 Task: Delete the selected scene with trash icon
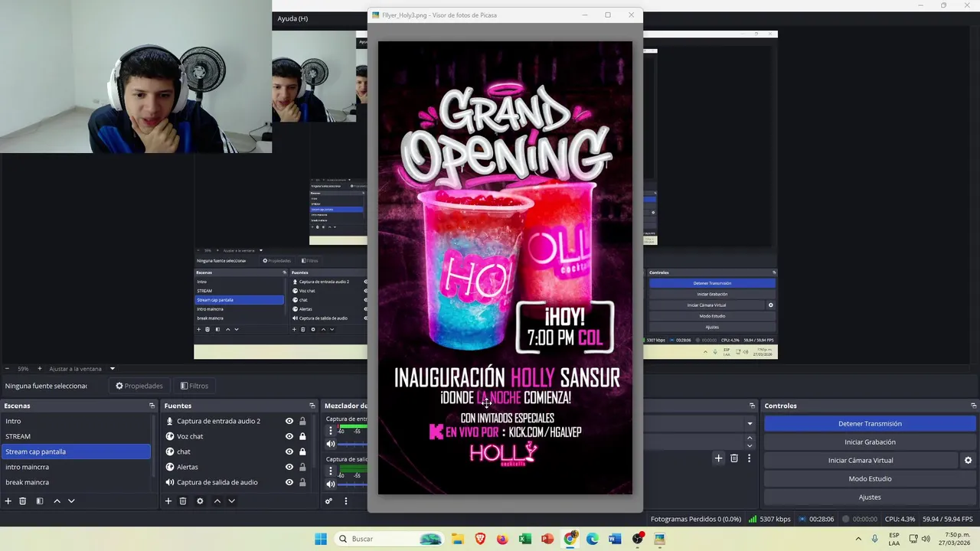[23, 501]
